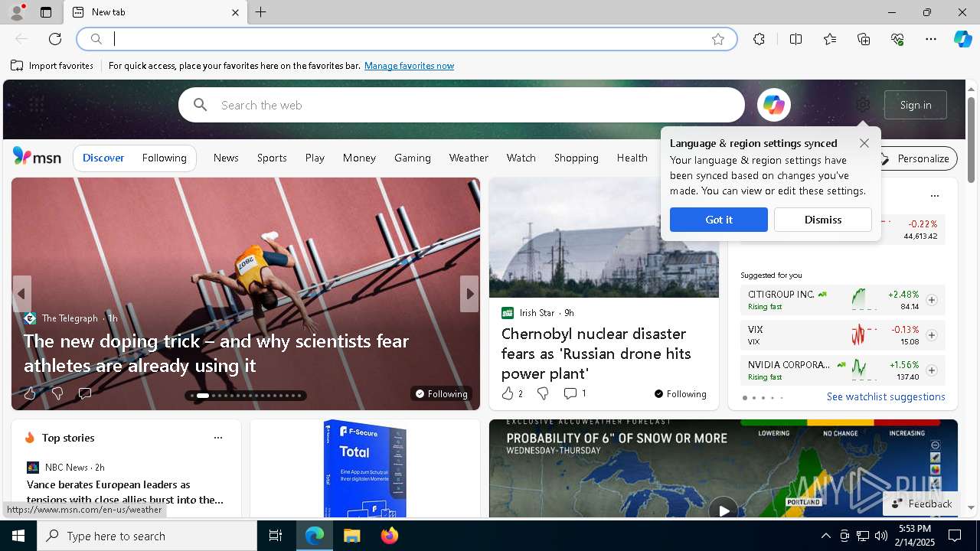Open page settings gear icon
Image resolution: width=980 pixels, height=551 pixels.
pyautogui.click(x=863, y=105)
